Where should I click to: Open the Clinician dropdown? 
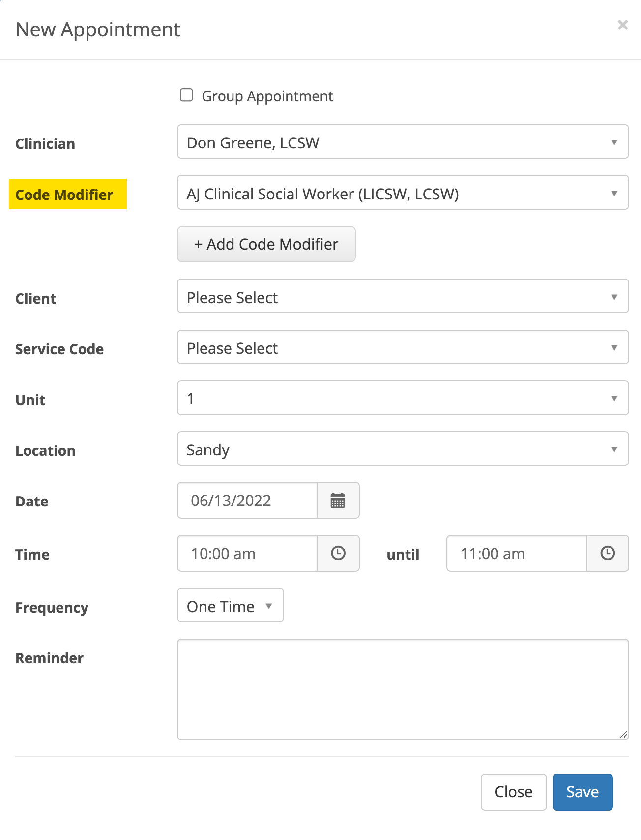pos(403,142)
